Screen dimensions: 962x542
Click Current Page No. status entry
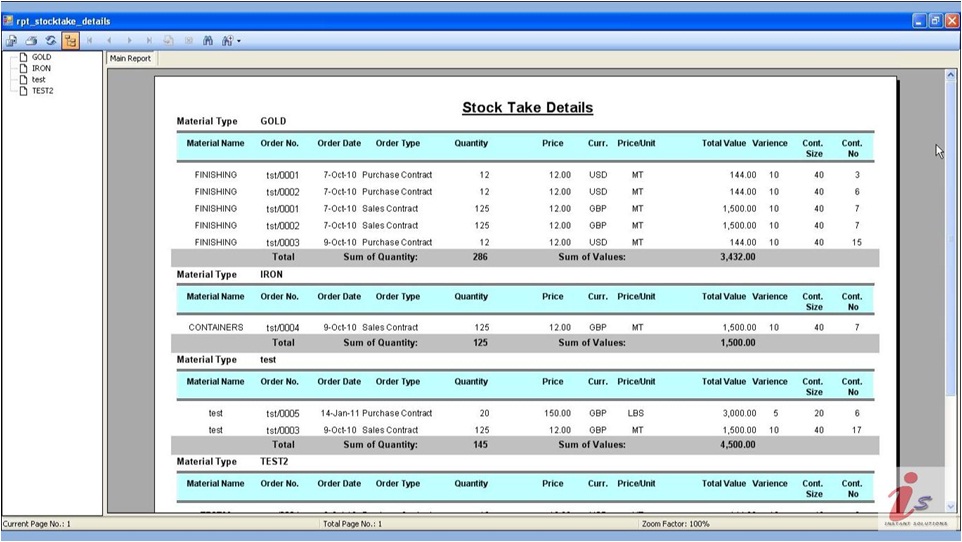coord(37,524)
